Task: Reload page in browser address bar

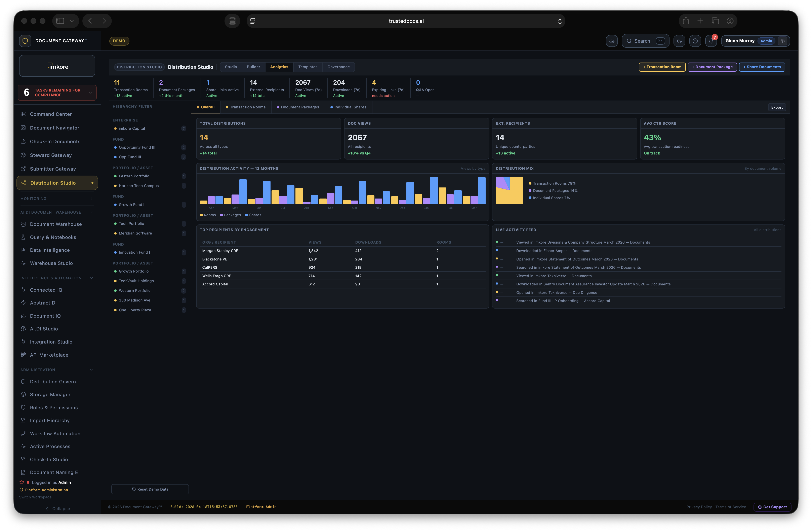Action: point(560,21)
